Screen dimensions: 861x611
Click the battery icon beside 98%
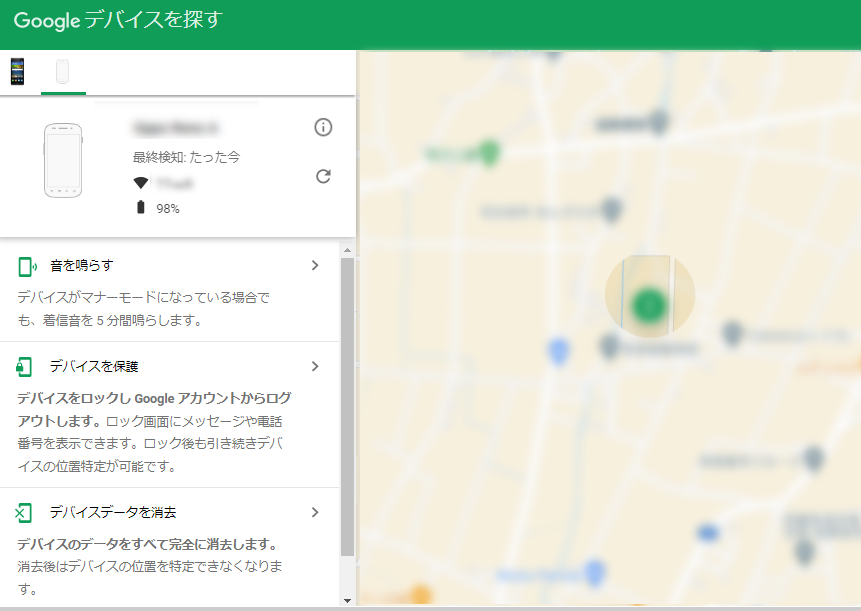click(x=141, y=207)
